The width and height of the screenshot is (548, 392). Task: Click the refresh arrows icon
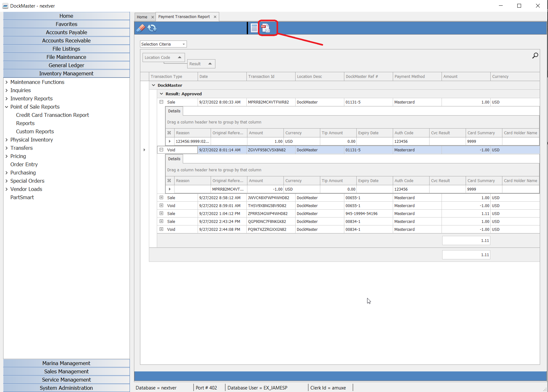(x=152, y=28)
